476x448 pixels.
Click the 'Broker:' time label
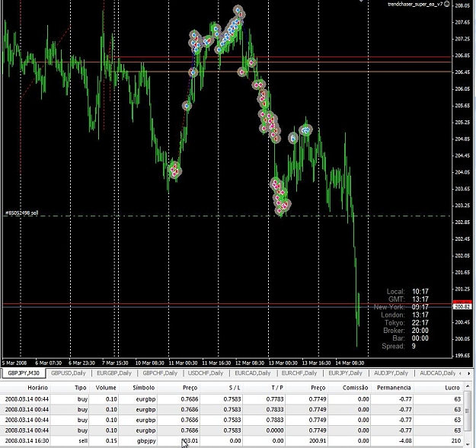pyautogui.click(x=394, y=331)
